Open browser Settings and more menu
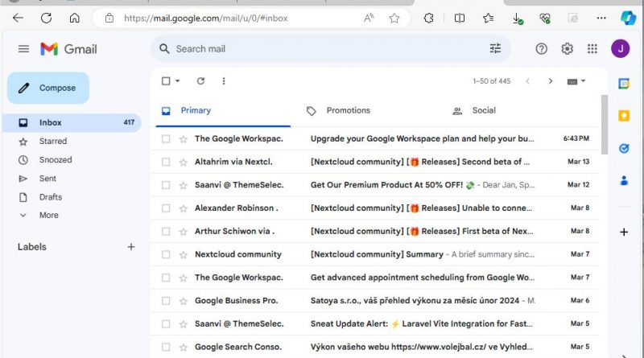 coord(601,18)
